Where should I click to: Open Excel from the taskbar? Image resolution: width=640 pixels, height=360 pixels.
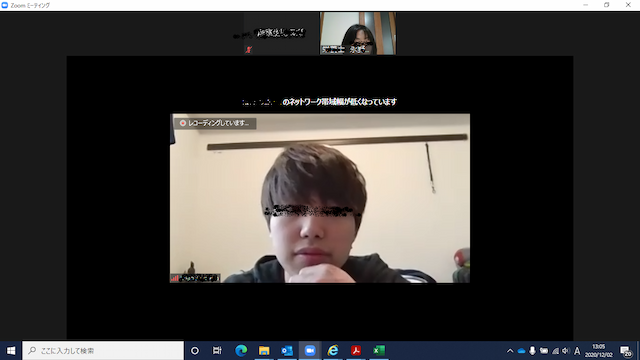[379, 351]
